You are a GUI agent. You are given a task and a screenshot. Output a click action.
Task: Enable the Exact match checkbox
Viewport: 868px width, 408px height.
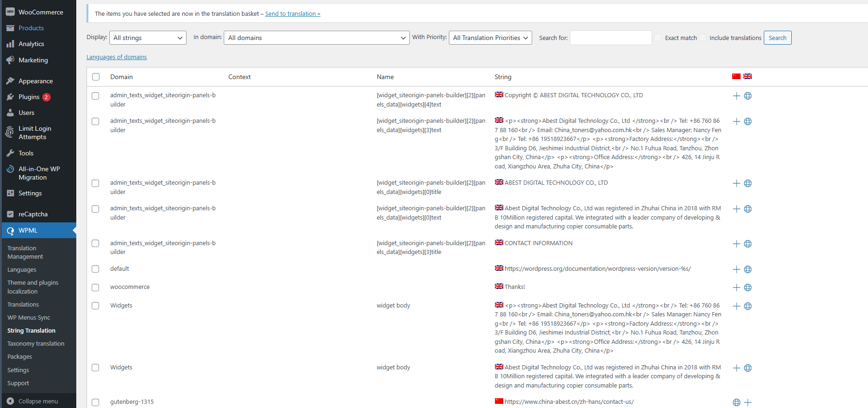click(658, 38)
